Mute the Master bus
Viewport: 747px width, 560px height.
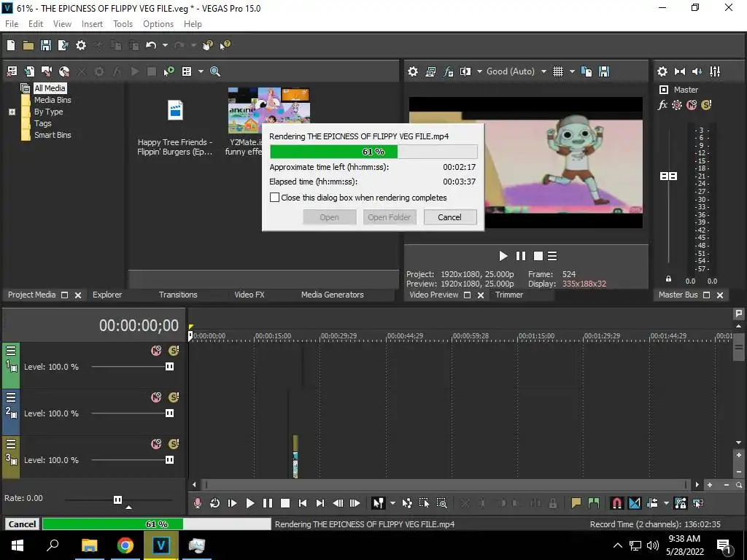(x=692, y=105)
